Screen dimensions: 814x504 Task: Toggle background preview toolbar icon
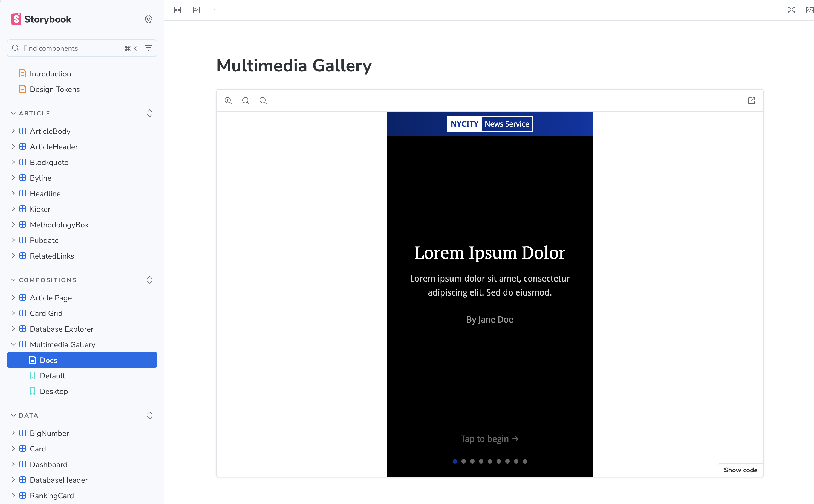tap(196, 10)
